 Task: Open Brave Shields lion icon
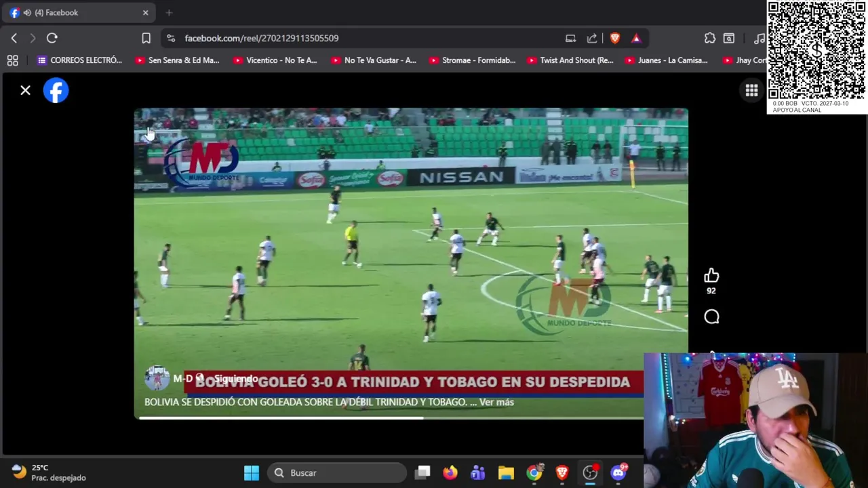[x=614, y=38]
